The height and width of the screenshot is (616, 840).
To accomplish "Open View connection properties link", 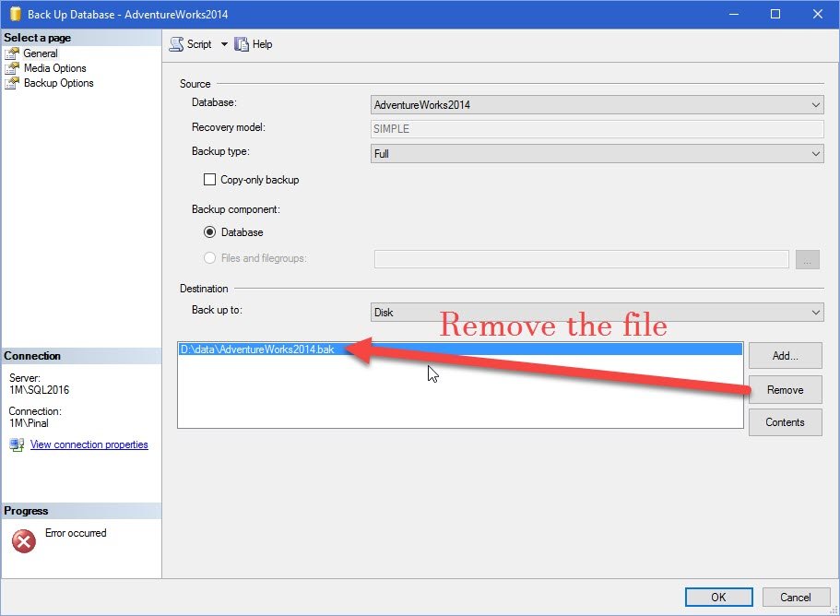I will click(x=89, y=444).
